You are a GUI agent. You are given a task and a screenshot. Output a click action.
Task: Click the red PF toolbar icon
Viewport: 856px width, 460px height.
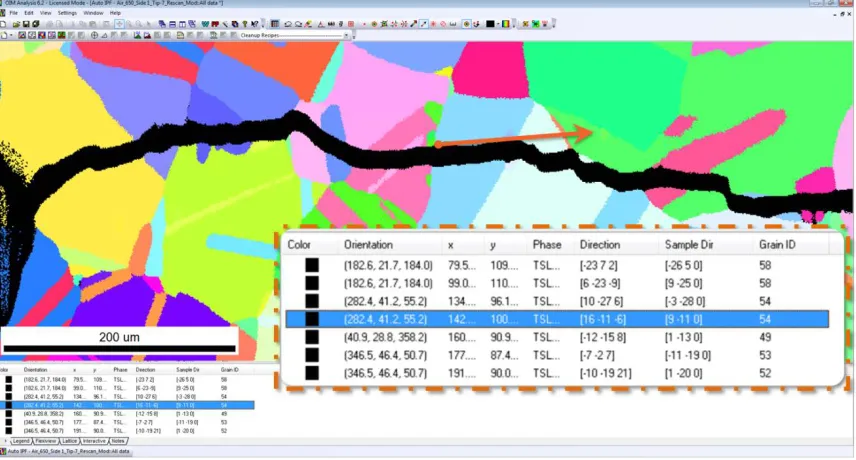215,24
